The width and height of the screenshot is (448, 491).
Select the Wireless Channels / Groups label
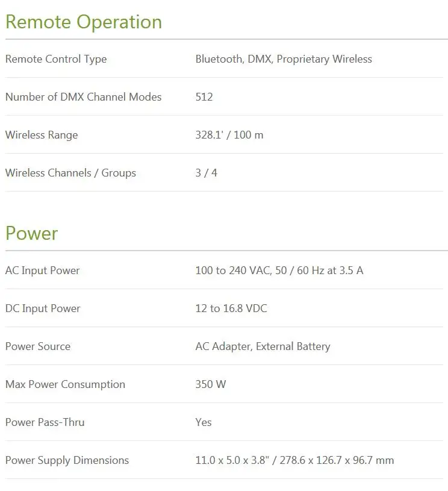coord(71,173)
